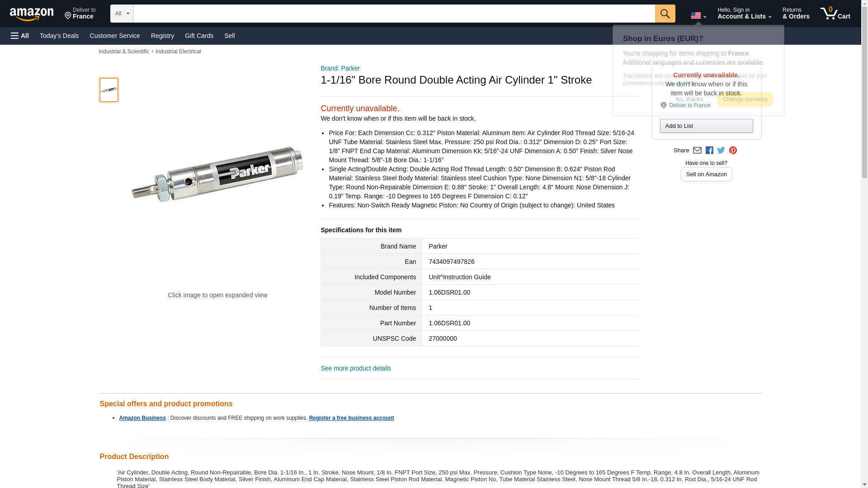Open Today's Deals in navigation
The width and height of the screenshot is (868, 488).
[x=59, y=36]
